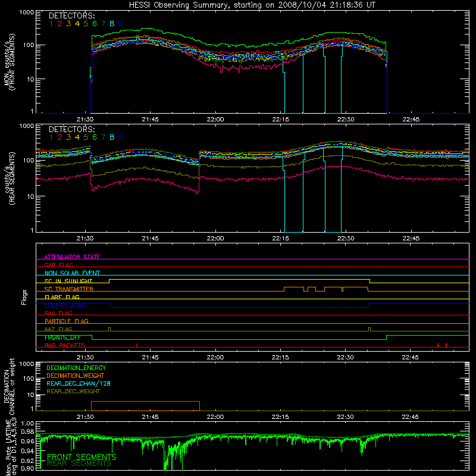Click the 0.98 value on livetime y-axis

point(27,431)
